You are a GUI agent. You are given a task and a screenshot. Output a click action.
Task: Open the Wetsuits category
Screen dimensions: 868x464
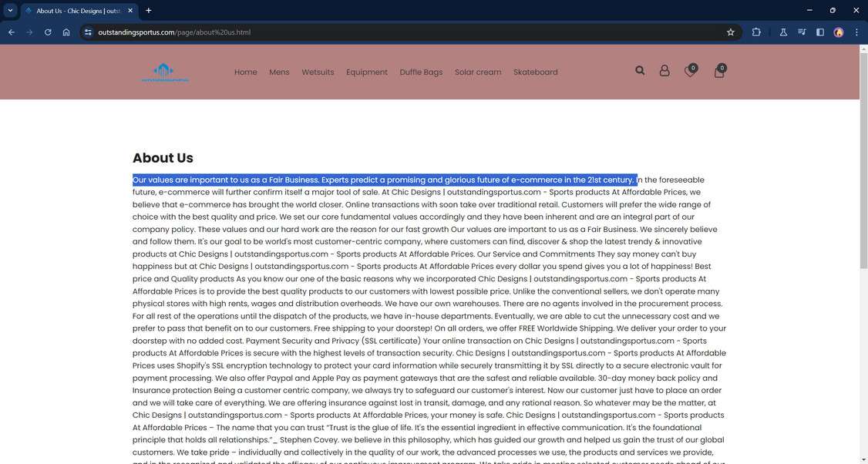point(318,72)
